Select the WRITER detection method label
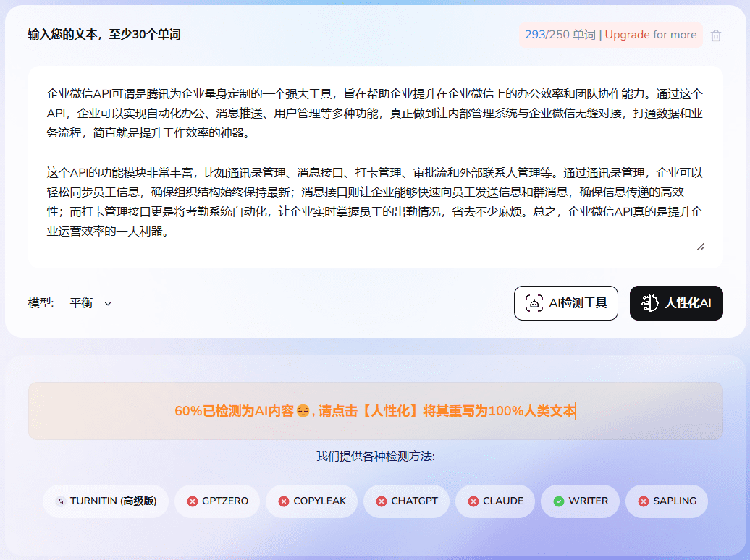750x560 pixels. (589, 501)
